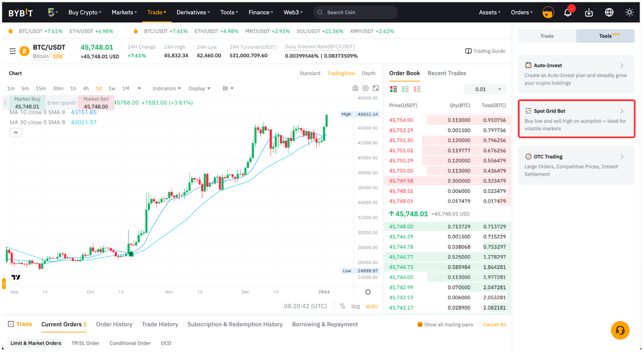Screen dimensions: 644x354
Task: Toggle Show all trading pairs checkbox
Action: [420, 325]
